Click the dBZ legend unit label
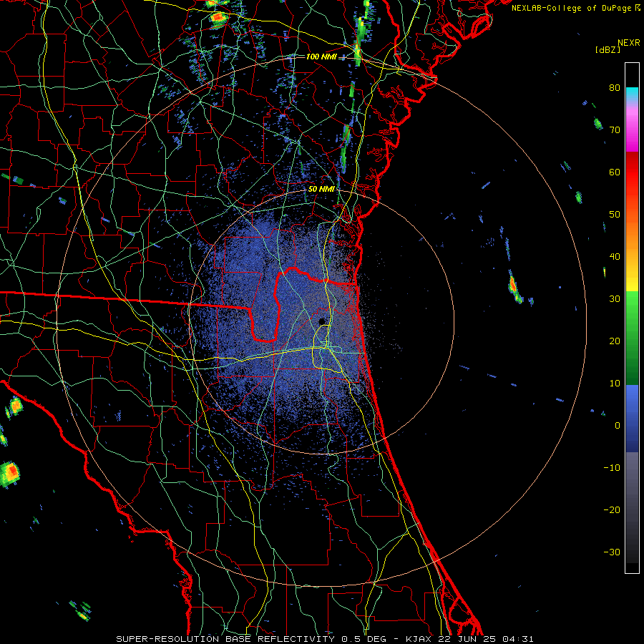The width and height of the screenshot is (644, 644). click(x=608, y=49)
